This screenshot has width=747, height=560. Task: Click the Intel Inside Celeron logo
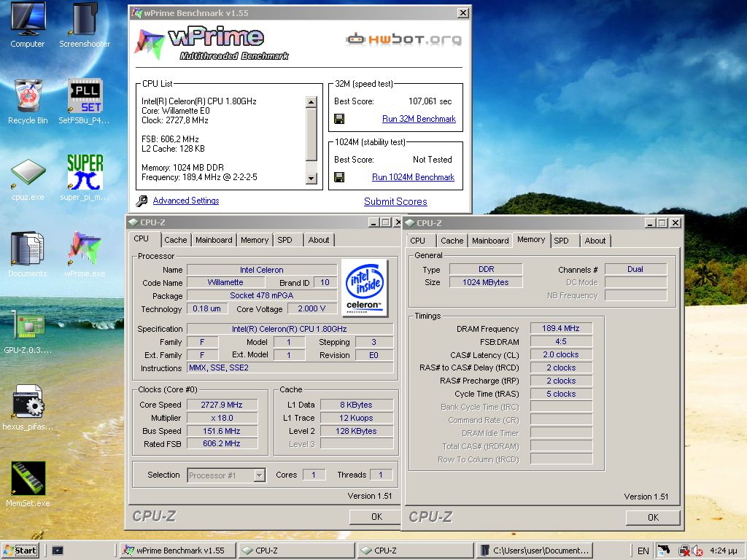click(365, 288)
